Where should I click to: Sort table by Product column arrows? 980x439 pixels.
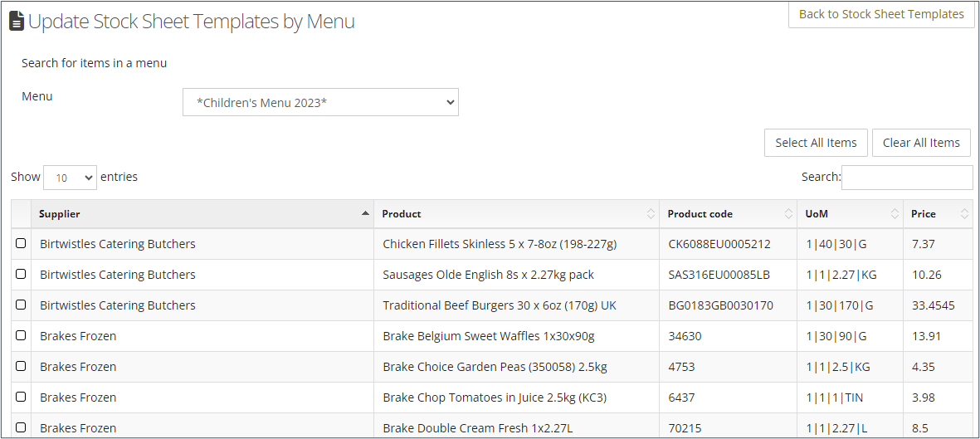651,214
